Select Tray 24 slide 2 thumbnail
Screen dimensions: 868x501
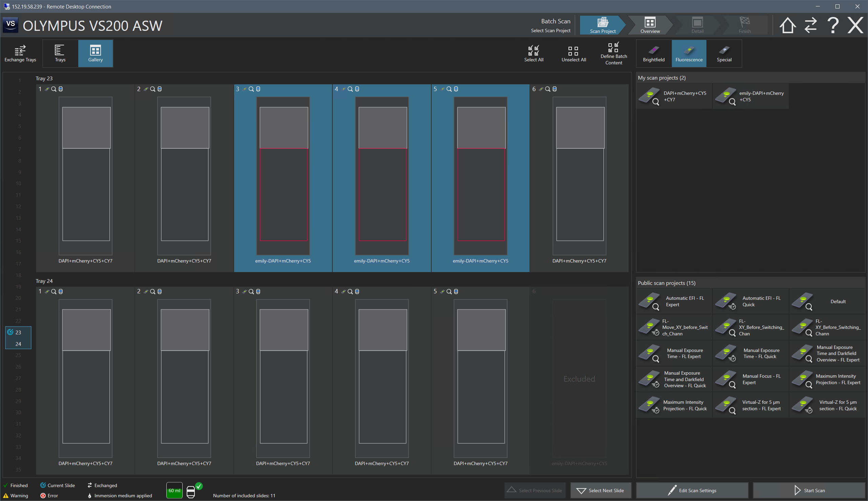click(x=184, y=378)
